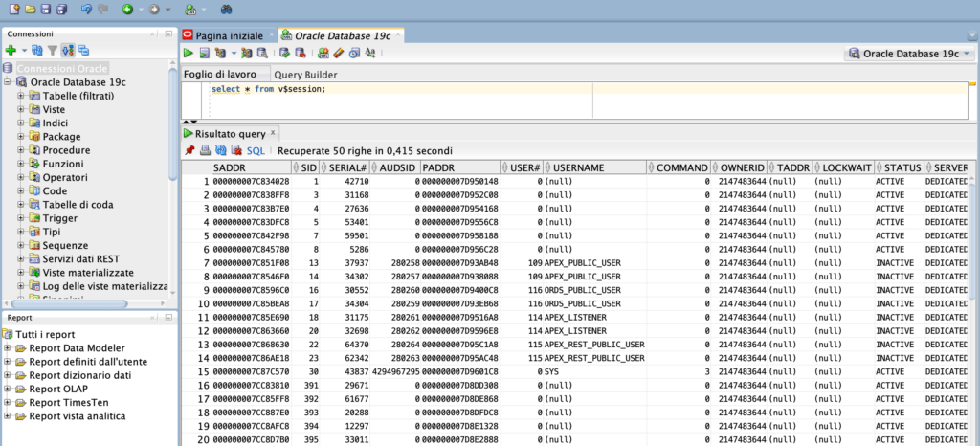Click the Open folder icon
The width and height of the screenshot is (980, 446).
tap(30, 10)
